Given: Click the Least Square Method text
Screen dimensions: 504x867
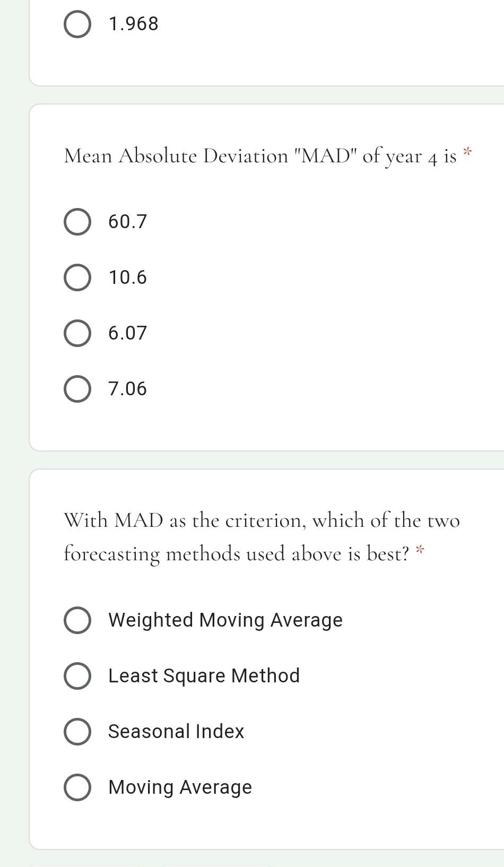Looking at the screenshot, I should pyautogui.click(x=204, y=675).
